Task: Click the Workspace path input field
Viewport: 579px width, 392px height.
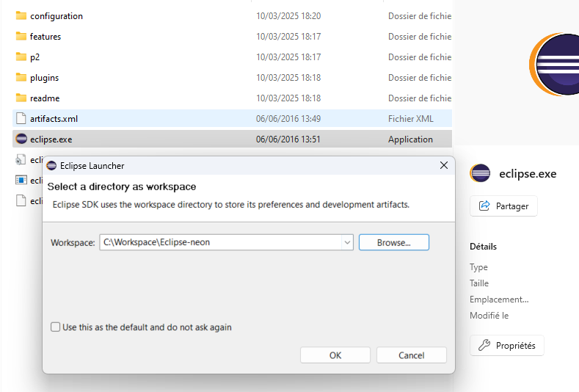Action: point(221,242)
